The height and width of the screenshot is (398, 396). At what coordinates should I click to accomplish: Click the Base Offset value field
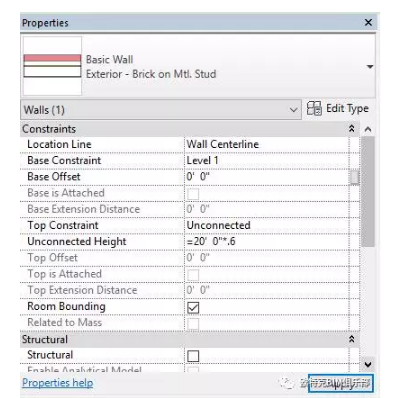267,177
